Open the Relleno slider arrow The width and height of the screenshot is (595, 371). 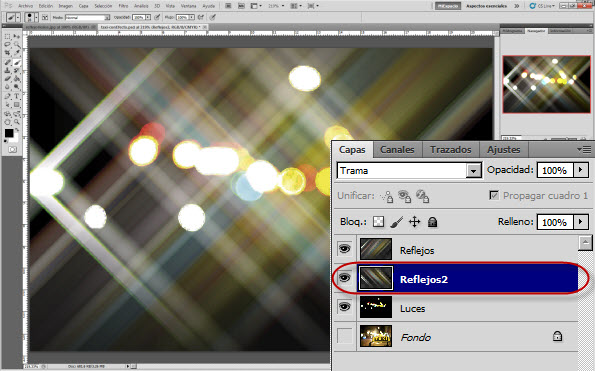pos(580,222)
